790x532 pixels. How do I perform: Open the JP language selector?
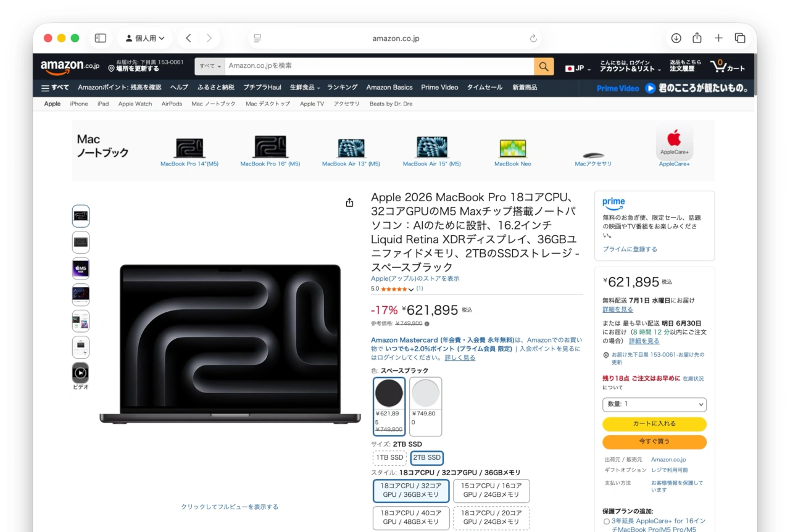(x=578, y=68)
